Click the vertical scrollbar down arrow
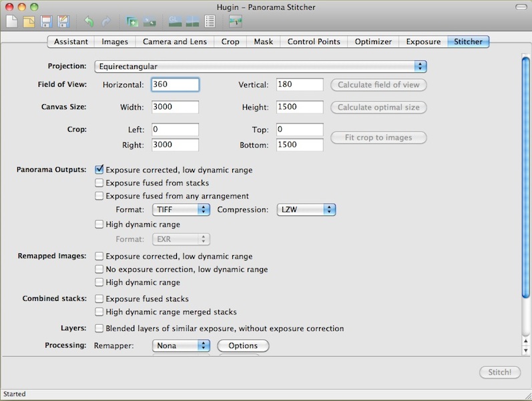The height and width of the screenshot is (401, 532). [526, 350]
